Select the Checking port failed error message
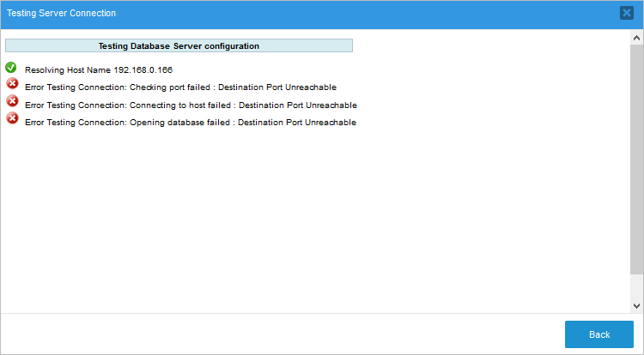The height and width of the screenshot is (355, 644). 180,87
